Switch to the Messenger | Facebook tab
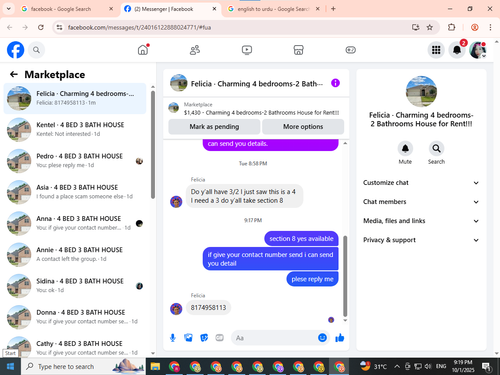 [171, 9]
